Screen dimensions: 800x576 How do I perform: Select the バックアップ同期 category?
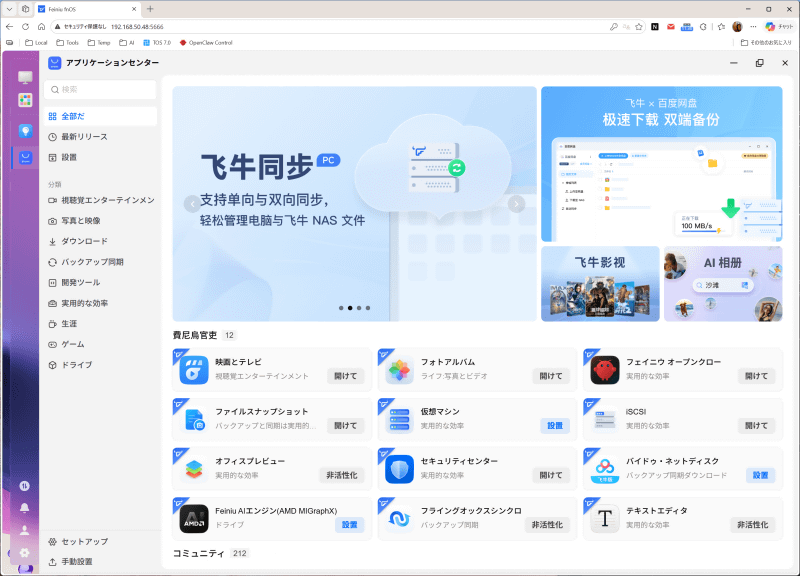point(100,262)
